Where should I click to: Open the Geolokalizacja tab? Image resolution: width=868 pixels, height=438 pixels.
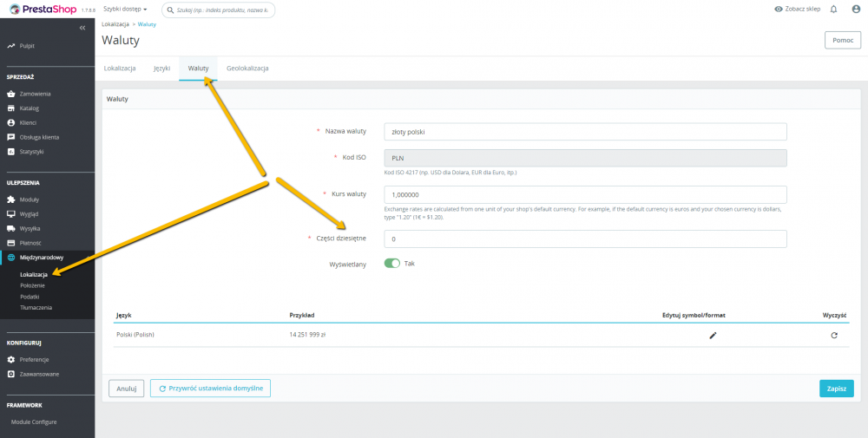click(247, 69)
